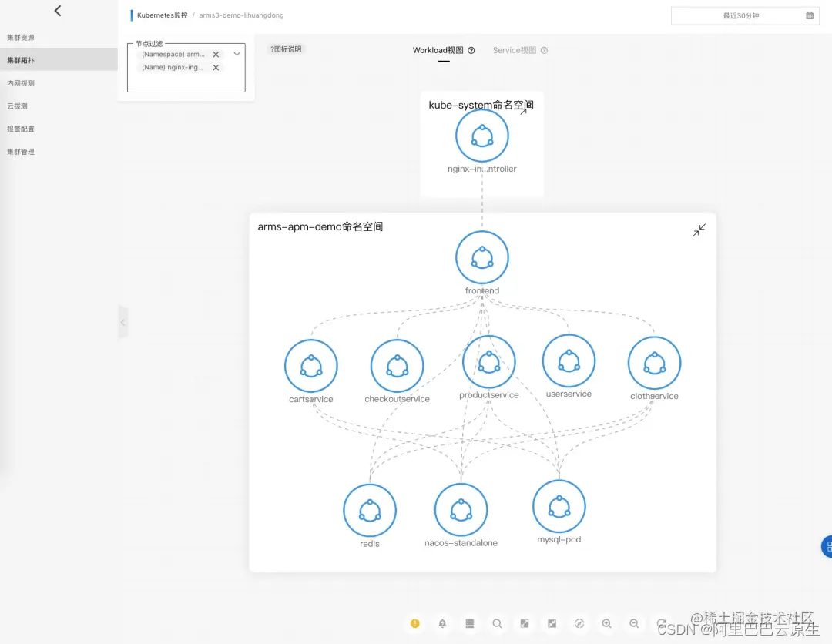Select the clothservice workload node
832x644 pixels.
(x=654, y=363)
